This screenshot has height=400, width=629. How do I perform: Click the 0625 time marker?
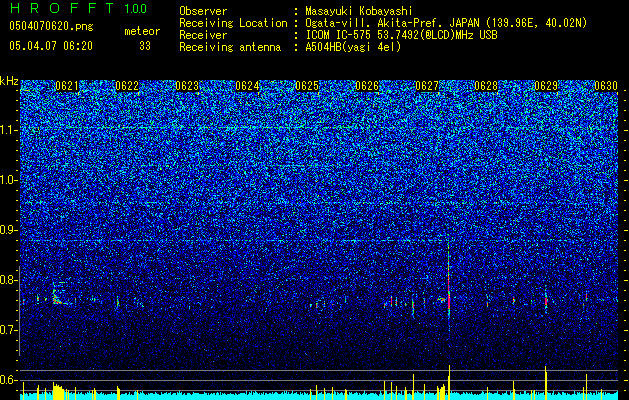tap(307, 86)
